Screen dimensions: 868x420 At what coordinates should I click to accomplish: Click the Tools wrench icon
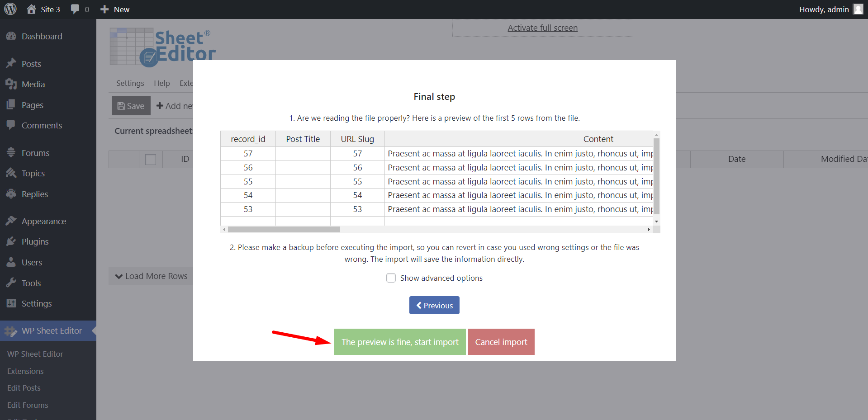point(11,283)
